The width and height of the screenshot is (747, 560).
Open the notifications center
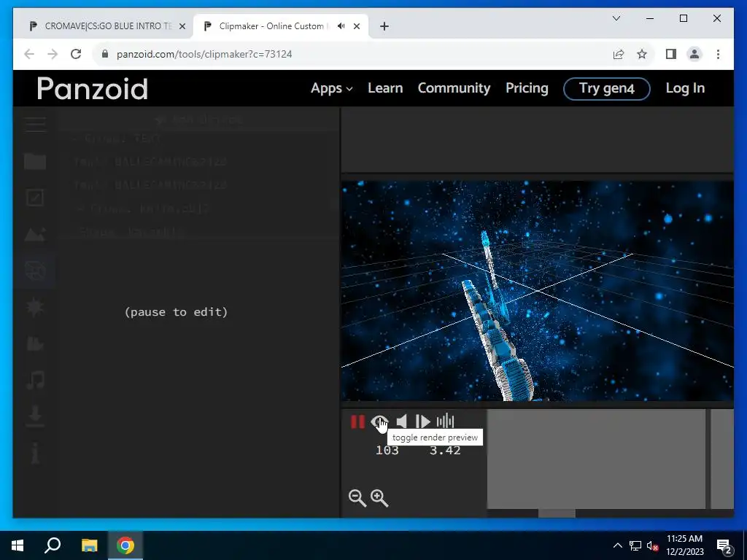[724, 546]
